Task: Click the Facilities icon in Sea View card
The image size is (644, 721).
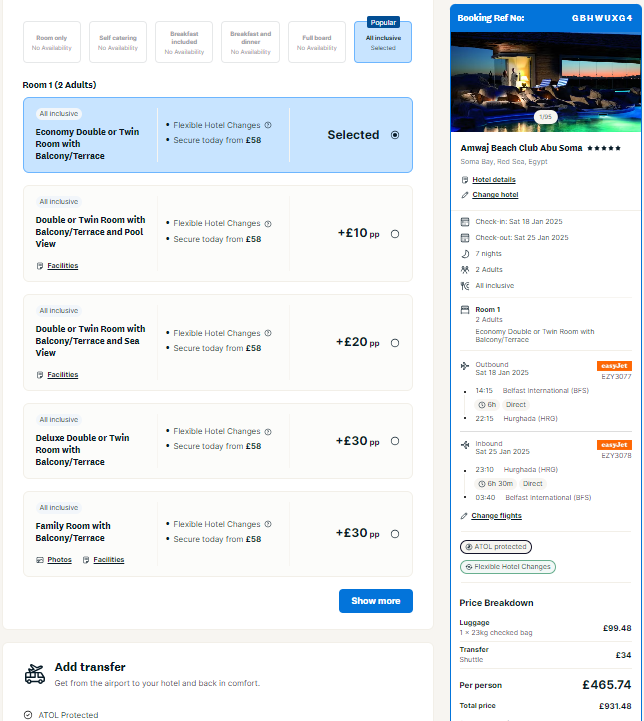Action: [40, 375]
